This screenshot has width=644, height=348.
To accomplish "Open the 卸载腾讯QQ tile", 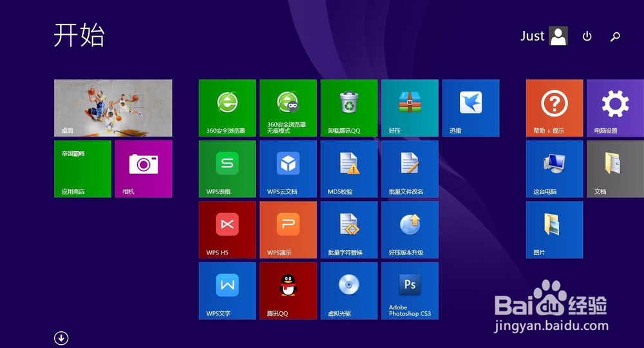I will [348, 108].
